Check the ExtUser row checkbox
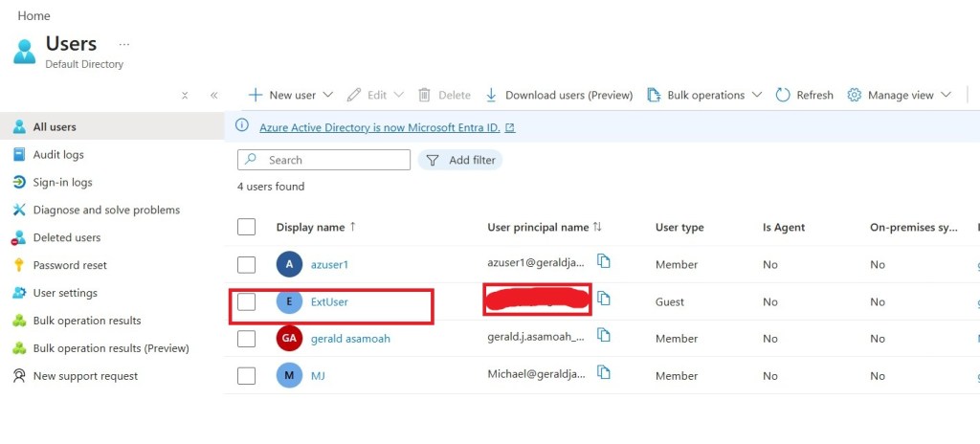This screenshot has width=980, height=444. click(247, 302)
